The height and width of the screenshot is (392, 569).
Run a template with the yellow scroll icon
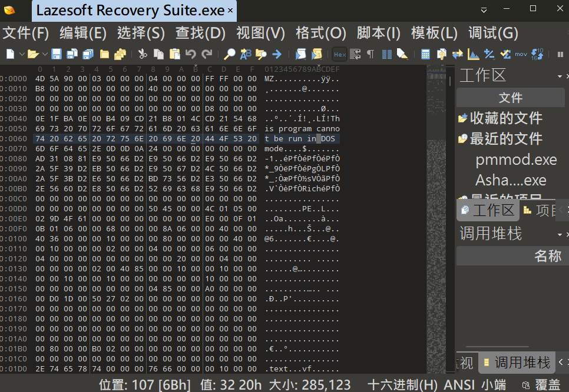click(316, 54)
